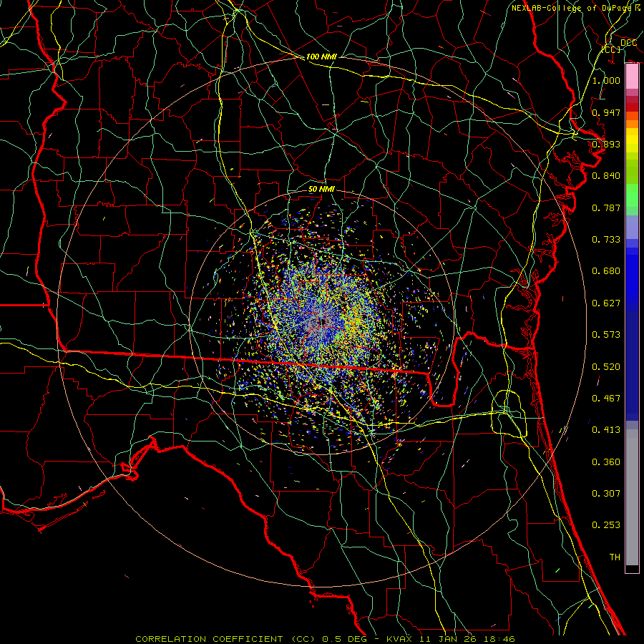This screenshot has width=644, height=644.
Task: Click the red swatch on the color scale
Action: (x=632, y=107)
